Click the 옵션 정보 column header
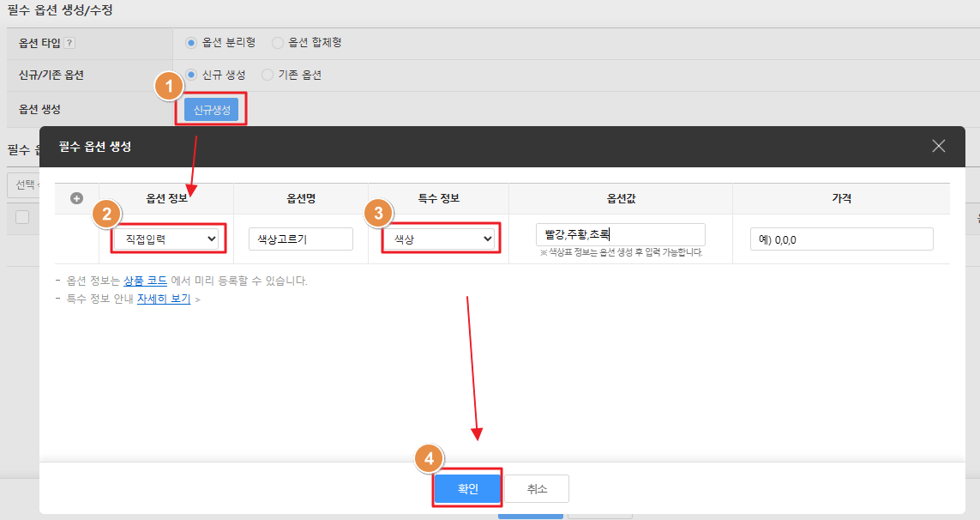This screenshot has width=980, height=520. click(166, 198)
